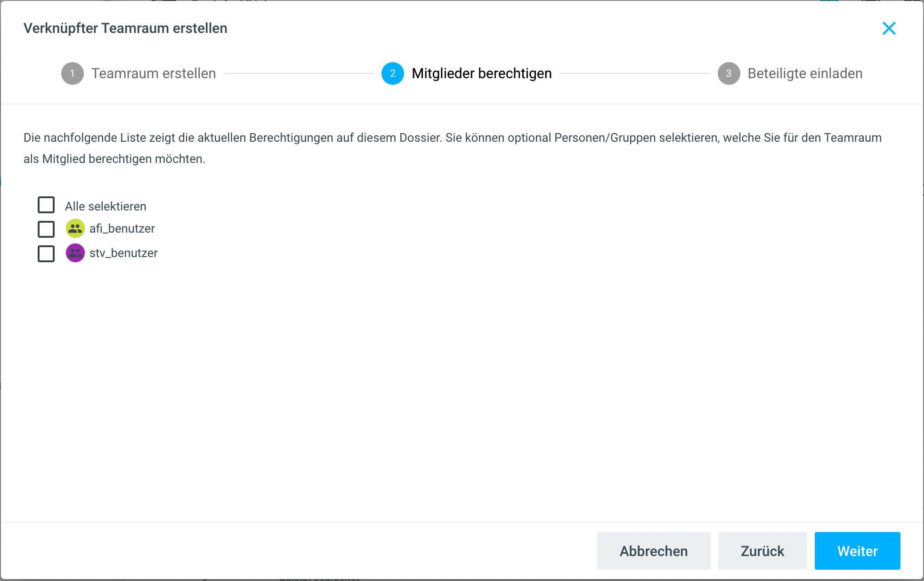The height and width of the screenshot is (581, 924).
Task: Jump to the Beteiligte einladen step label
Action: [x=805, y=73]
